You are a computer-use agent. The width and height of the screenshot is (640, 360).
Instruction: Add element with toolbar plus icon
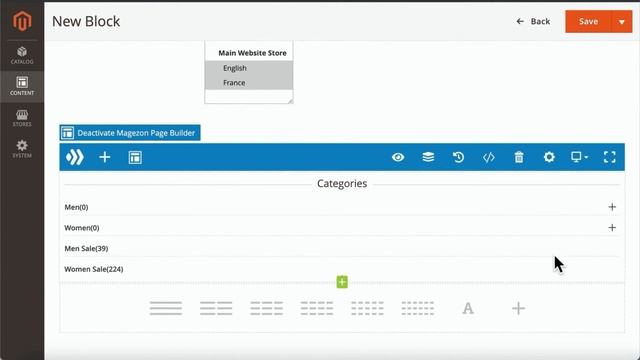[105, 157]
